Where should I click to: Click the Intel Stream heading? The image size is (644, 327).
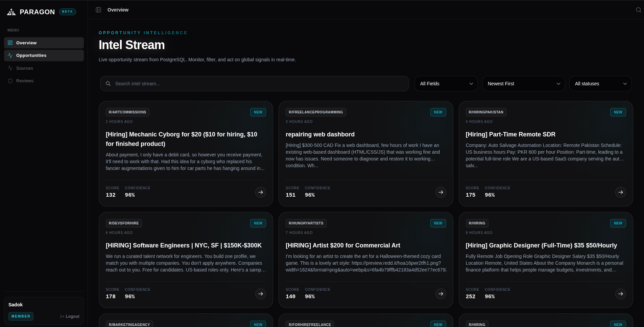[x=132, y=45]
